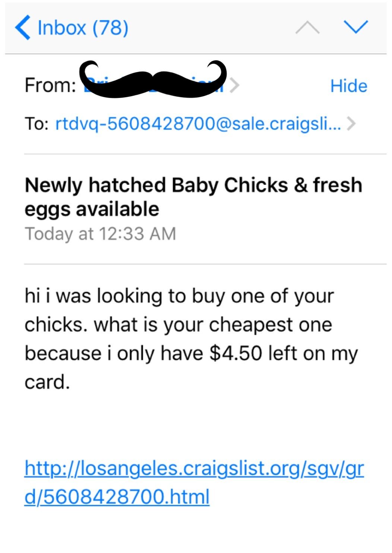Expand sender details chevron beside From
The height and width of the screenshot is (553, 392).
point(234,85)
